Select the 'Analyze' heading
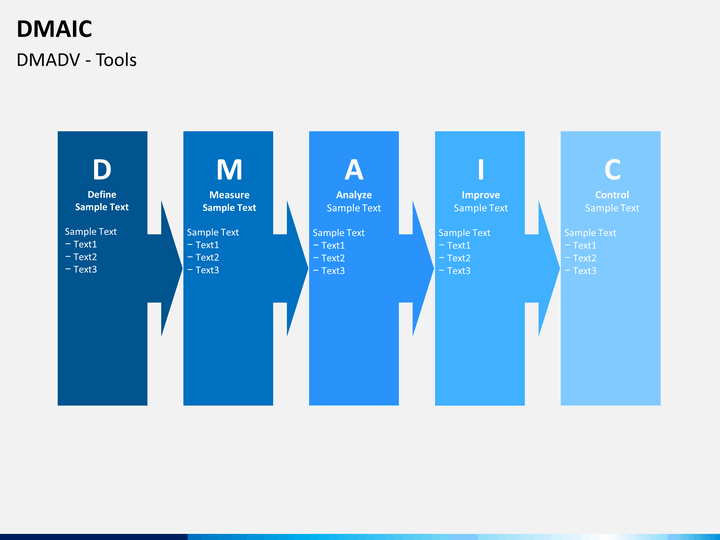Image resolution: width=720 pixels, height=540 pixels. click(x=354, y=195)
